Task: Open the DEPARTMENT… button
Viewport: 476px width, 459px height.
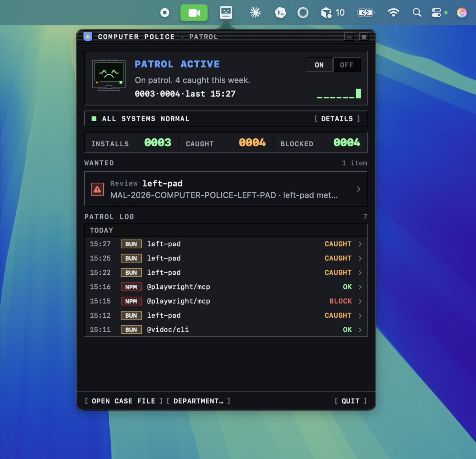Action: [198, 401]
